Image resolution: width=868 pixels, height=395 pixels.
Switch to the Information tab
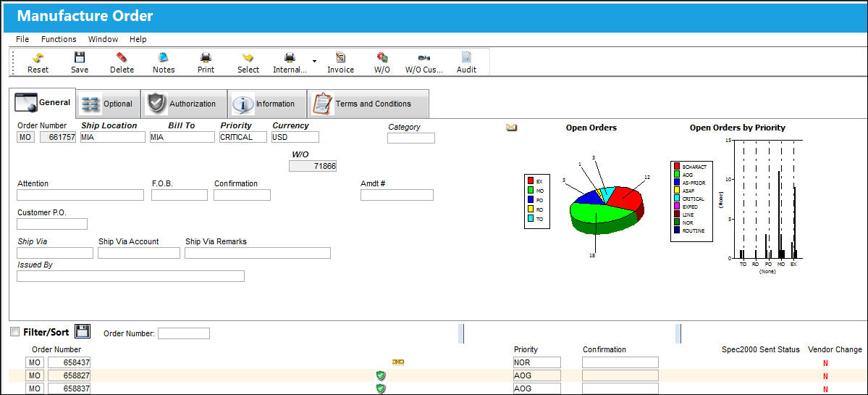tap(267, 104)
